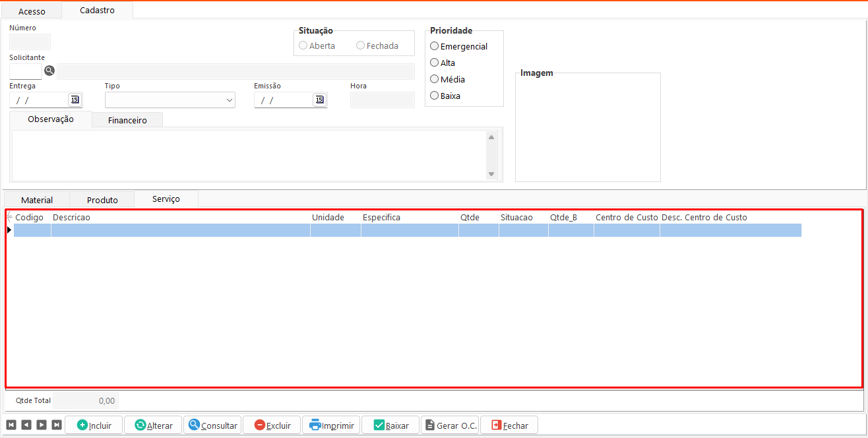Select Emergencial priority
Viewport: 868px width, 438px height.
(434, 46)
